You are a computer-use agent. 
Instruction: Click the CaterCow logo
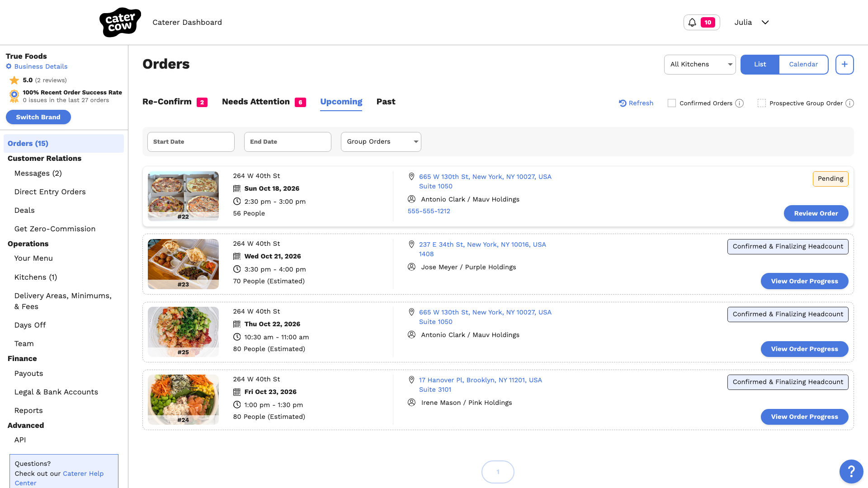120,22
